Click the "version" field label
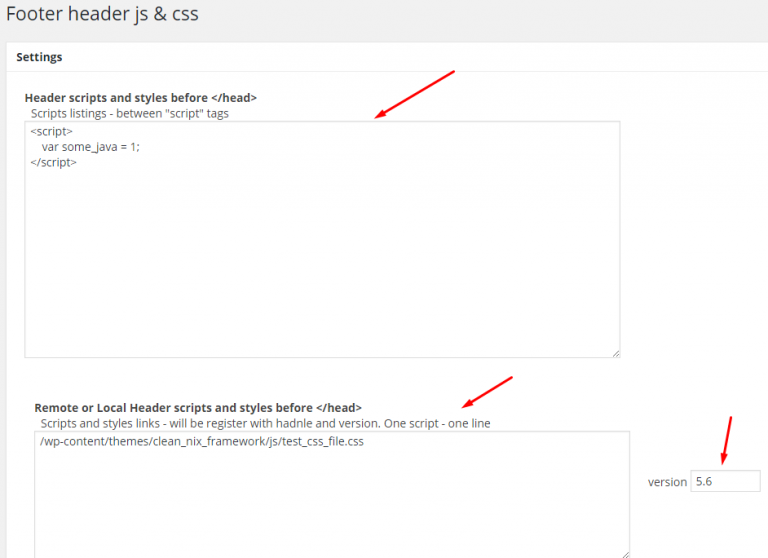This screenshot has height=558, width=768. click(667, 482)
